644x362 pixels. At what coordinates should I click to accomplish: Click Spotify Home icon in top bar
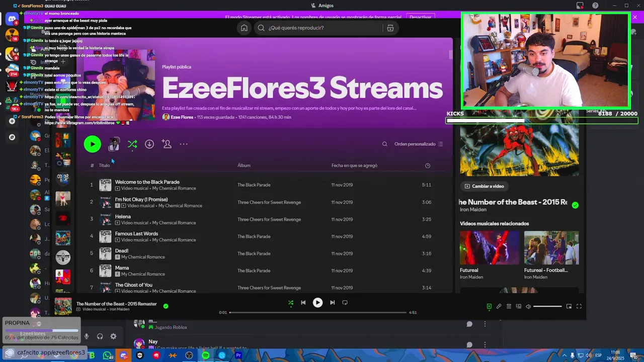[244, 28]
